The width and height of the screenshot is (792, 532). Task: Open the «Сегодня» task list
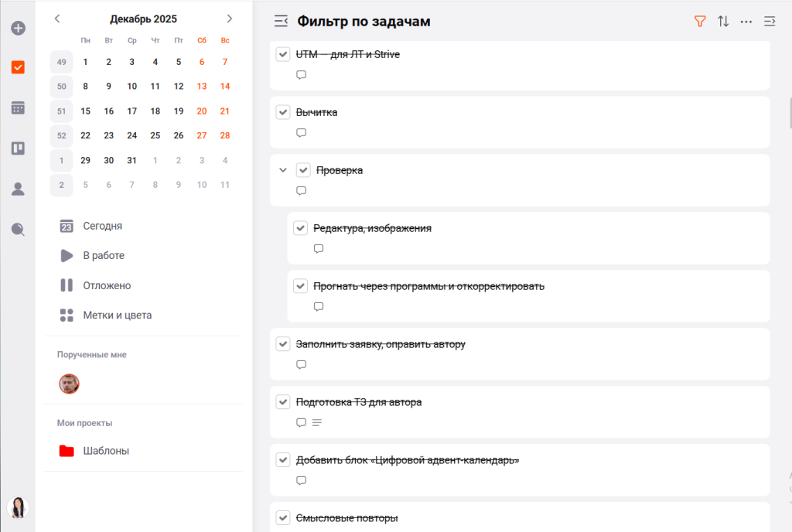(102, 226)
